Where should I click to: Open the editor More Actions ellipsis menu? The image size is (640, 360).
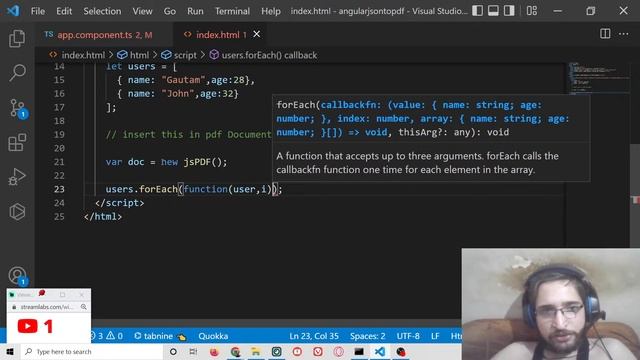pyautogui.click(x=624, y=34)
